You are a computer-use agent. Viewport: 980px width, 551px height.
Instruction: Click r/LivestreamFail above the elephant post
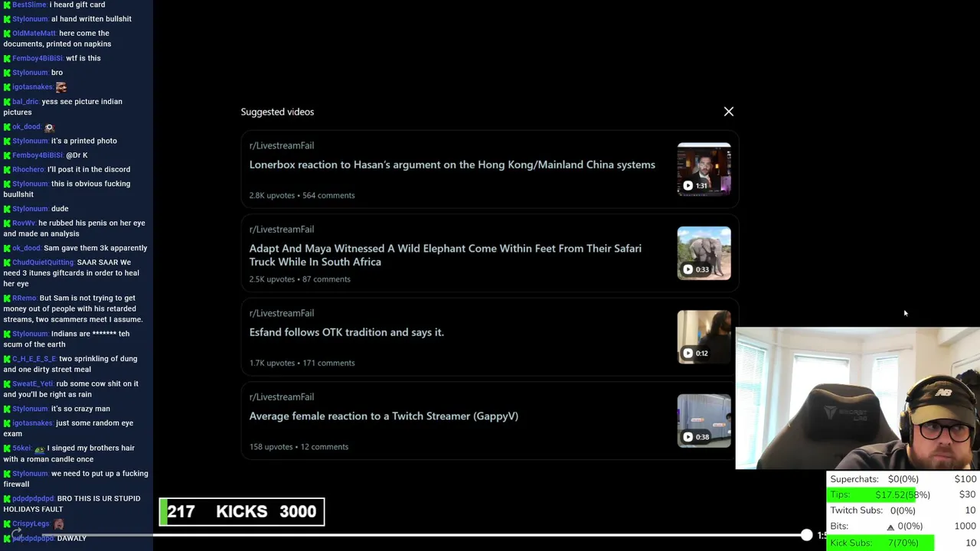pos(281,230)
